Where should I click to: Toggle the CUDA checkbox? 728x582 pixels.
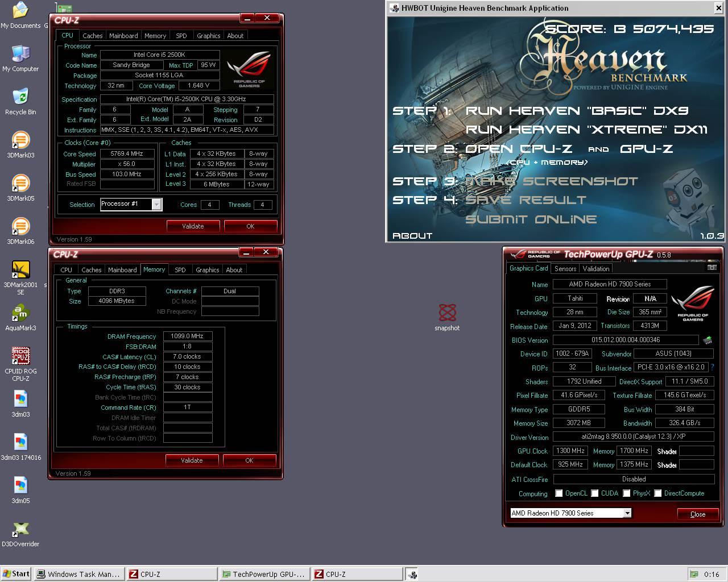(595, 493)
